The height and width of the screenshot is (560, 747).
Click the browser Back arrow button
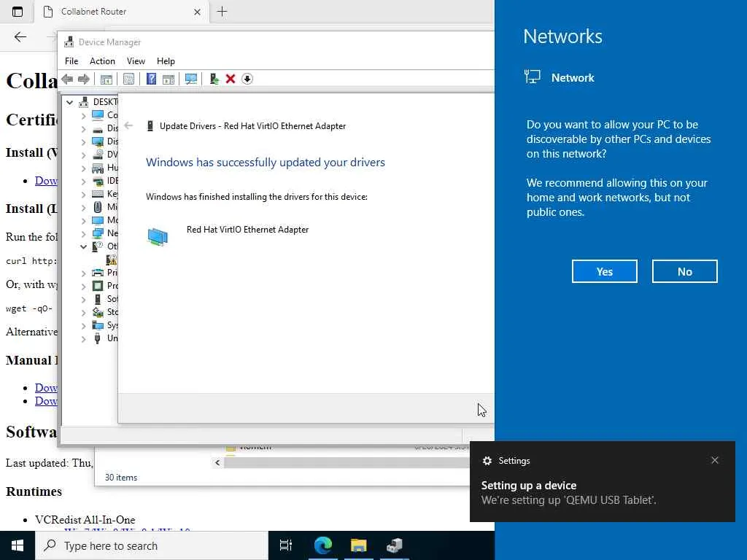click(20, 37)
